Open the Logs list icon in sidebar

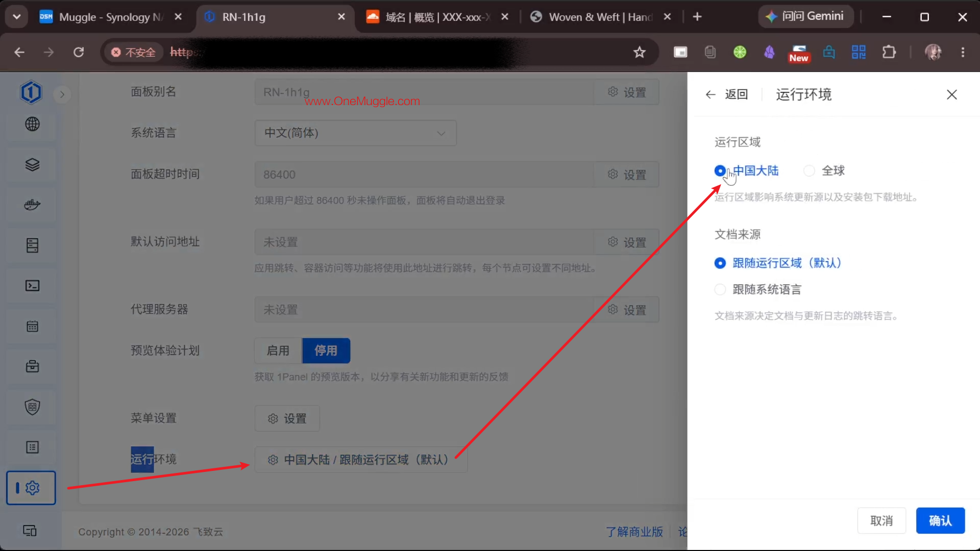pyautogui.click(x=32, y=447)
